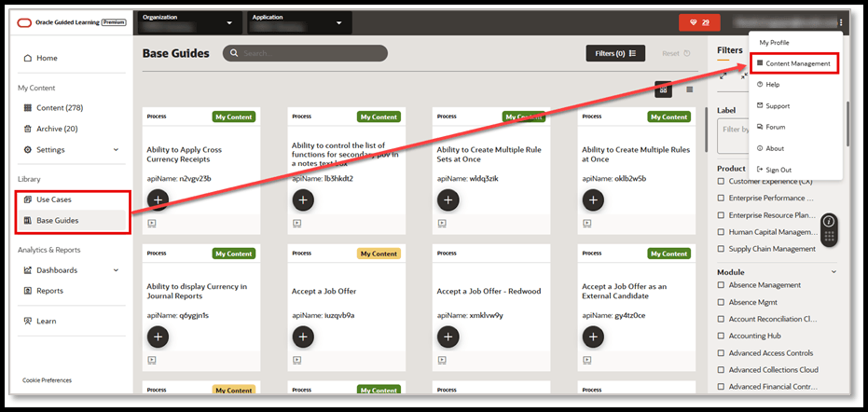Click Reset filters

coord(676,54)
